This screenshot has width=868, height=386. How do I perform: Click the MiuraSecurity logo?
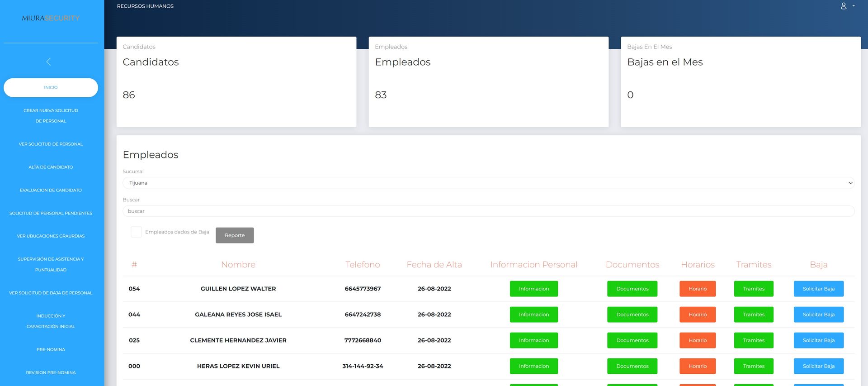[51, 18]
